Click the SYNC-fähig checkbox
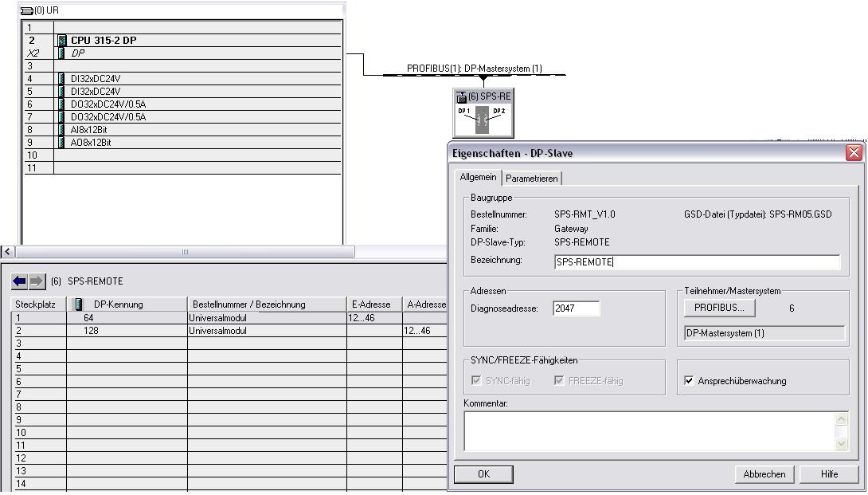The image size is (868, 495). tap(476, 380)
